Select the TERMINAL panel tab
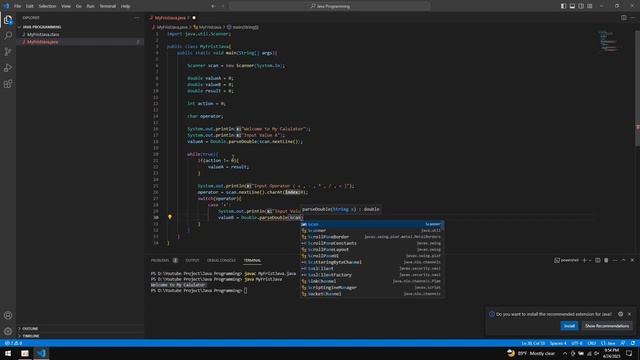This screenshot has height=360, width=640. coord(252,260)
